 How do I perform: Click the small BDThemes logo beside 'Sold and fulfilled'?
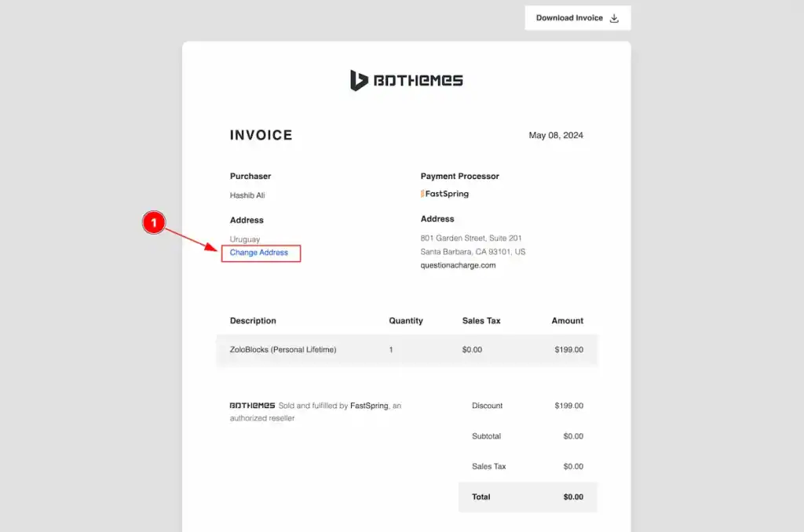tap(252, 406)
